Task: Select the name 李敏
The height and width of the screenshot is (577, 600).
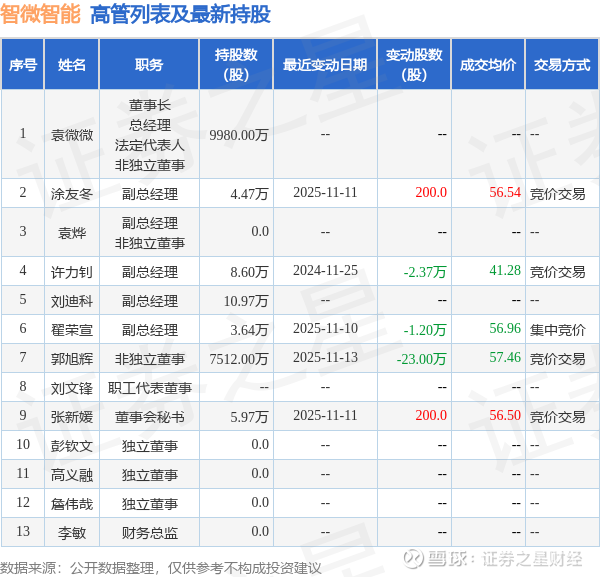Action: point(72,533)
